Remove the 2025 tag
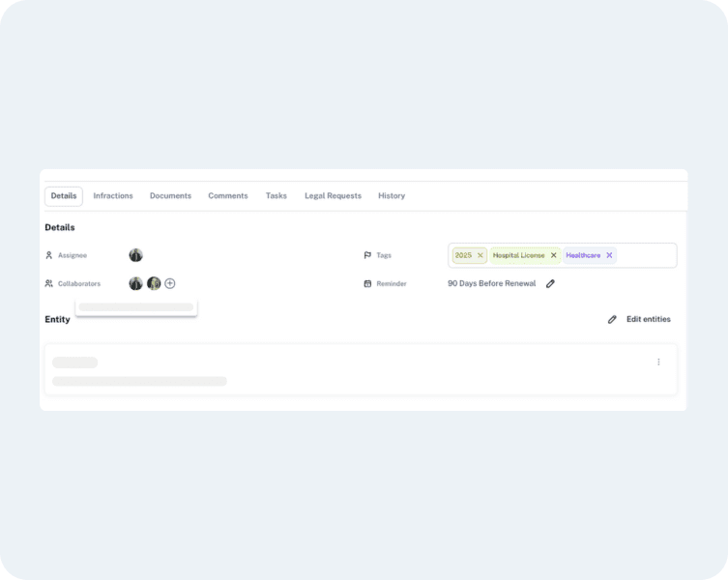Viewport: 728px width, 580px height. 480,255
